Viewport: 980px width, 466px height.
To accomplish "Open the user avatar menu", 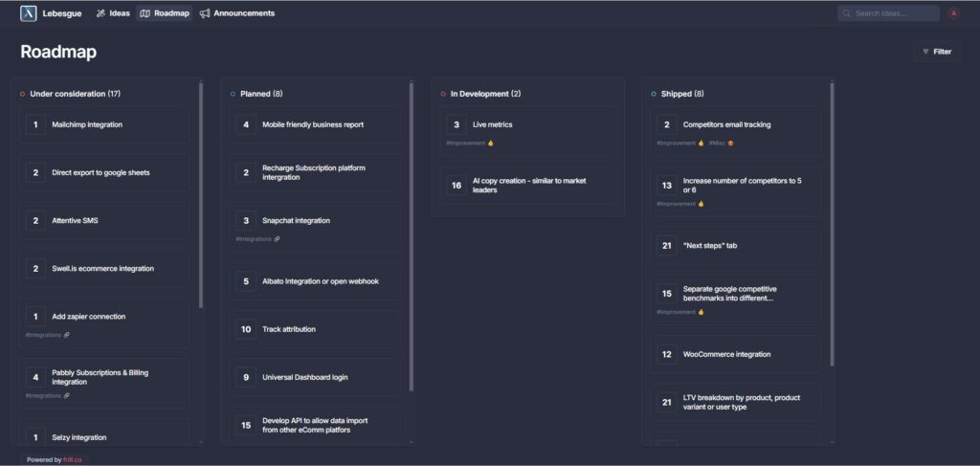I will [x=953, y=13].
